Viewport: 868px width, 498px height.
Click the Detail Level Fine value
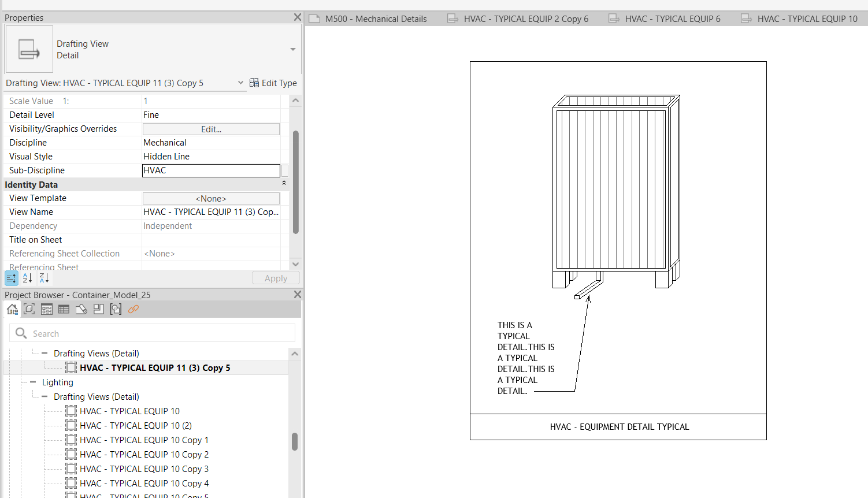click(211, 115)
